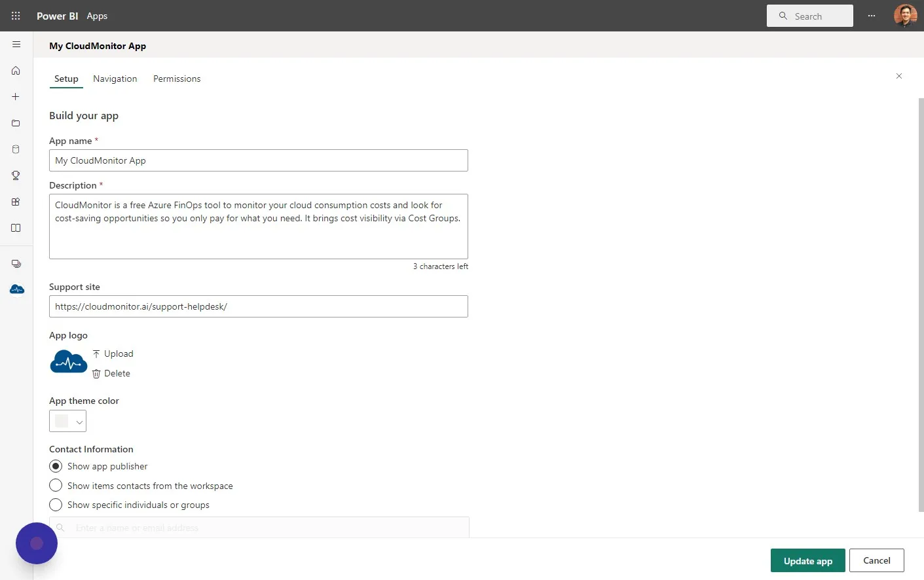Click the magnifier icon in Search box

(783, 16)
